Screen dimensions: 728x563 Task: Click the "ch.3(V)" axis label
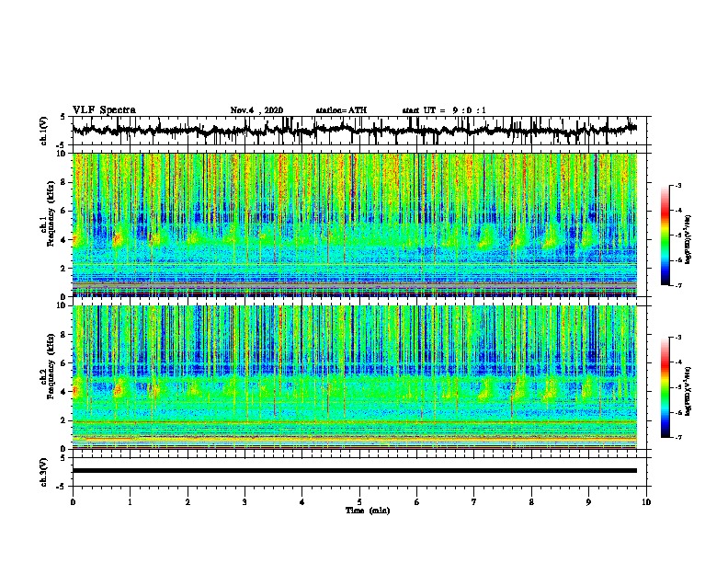pos(44,472)
